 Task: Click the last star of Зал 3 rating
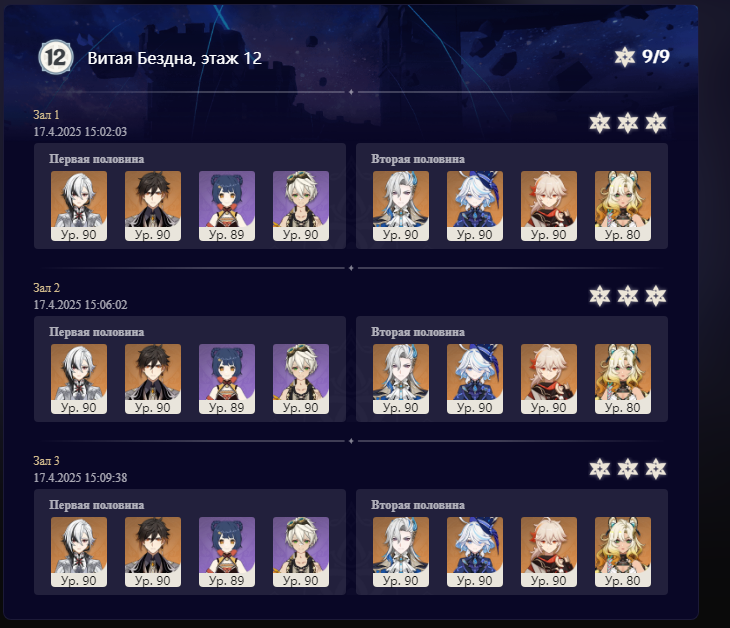pos(656,469)
